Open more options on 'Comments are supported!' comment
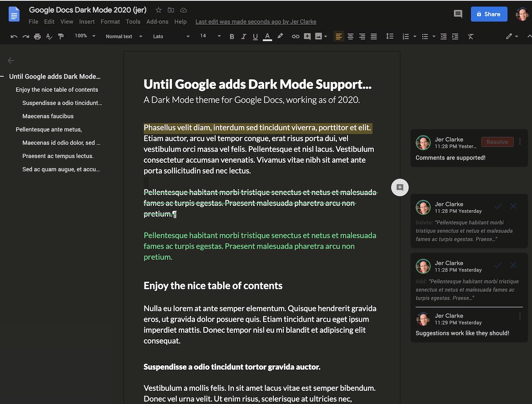The image size is (532, 404). pos(520,142)
